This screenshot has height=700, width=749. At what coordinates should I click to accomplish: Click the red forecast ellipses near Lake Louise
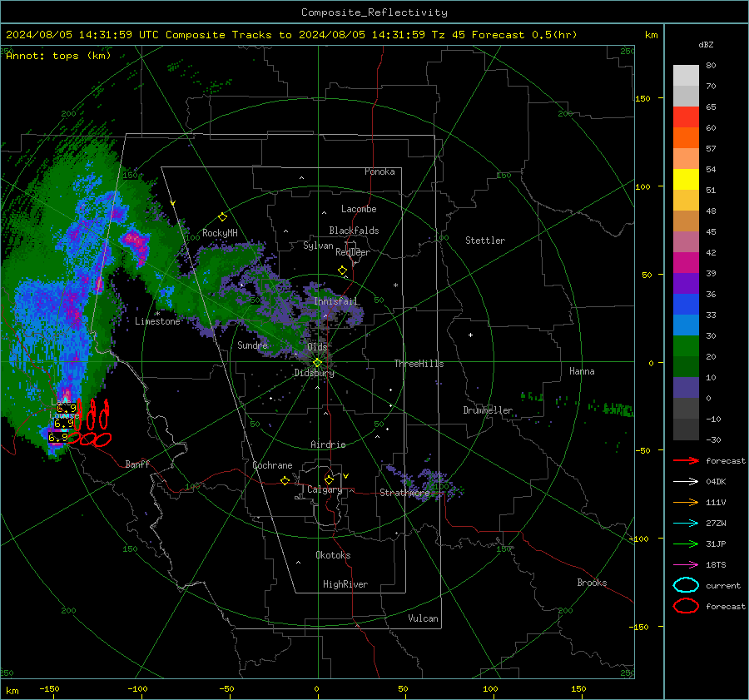92,424
